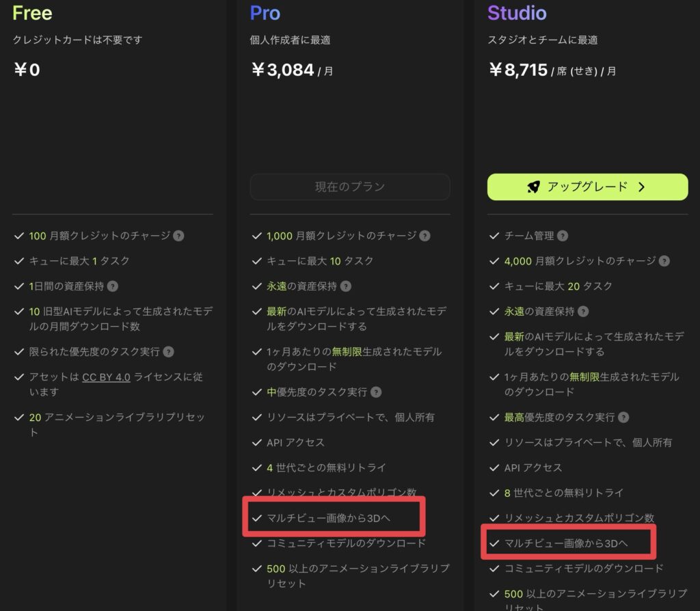This screenshot has height=611, width=700.
Task: Click Studio コミュニティモデルのダウンロード feature
Action: pyautogui.click(x=584, y=569)
